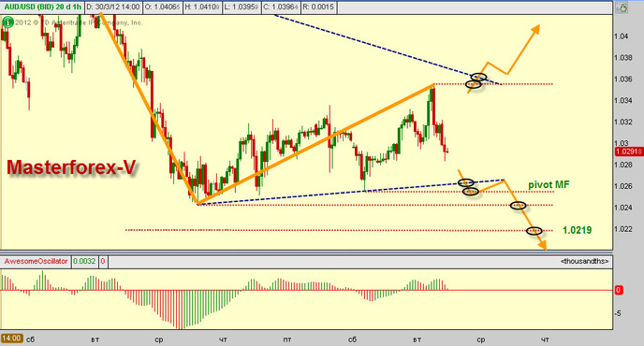Screen dimensions: 644x346
Task: Open the AwesomeOscillator study label
Action: click(x=36, y=262)
